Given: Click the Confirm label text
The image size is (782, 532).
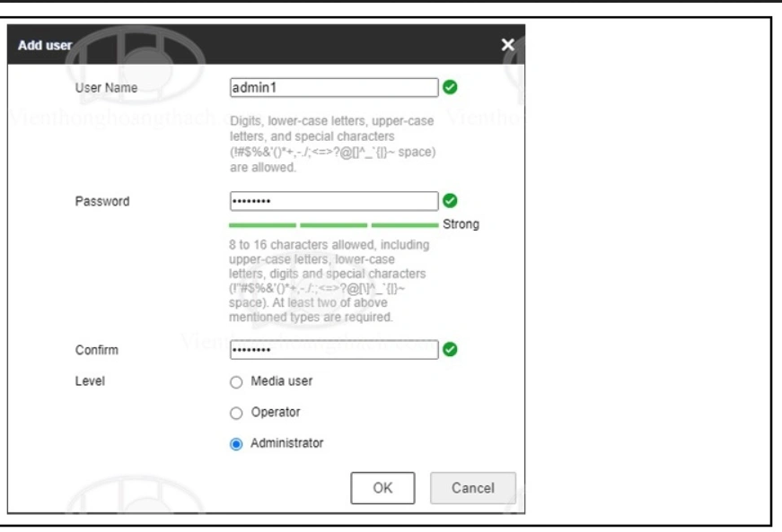Looking at the screenshot, I should (95, 350).
